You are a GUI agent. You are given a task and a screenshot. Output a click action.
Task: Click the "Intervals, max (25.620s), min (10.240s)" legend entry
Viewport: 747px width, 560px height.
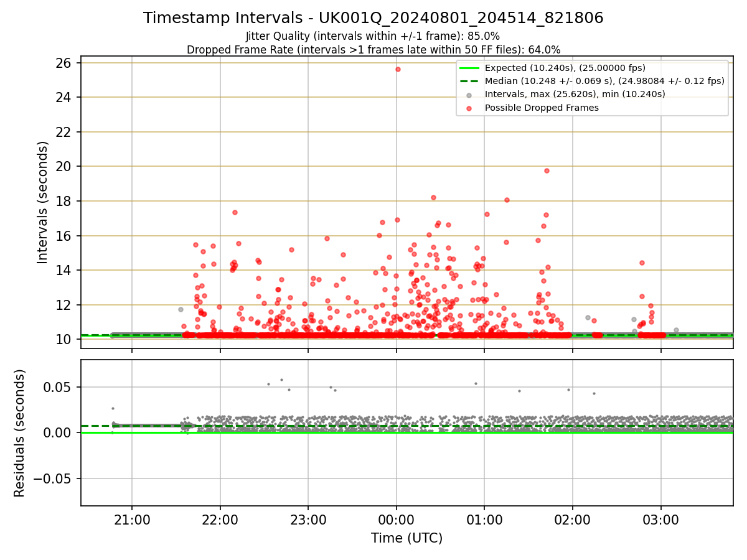575,94
